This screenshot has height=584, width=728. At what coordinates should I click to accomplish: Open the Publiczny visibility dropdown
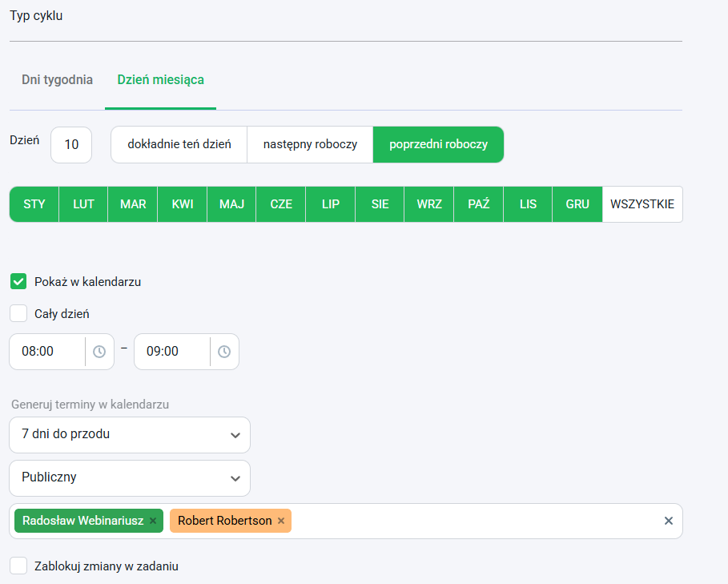[130, 478]
